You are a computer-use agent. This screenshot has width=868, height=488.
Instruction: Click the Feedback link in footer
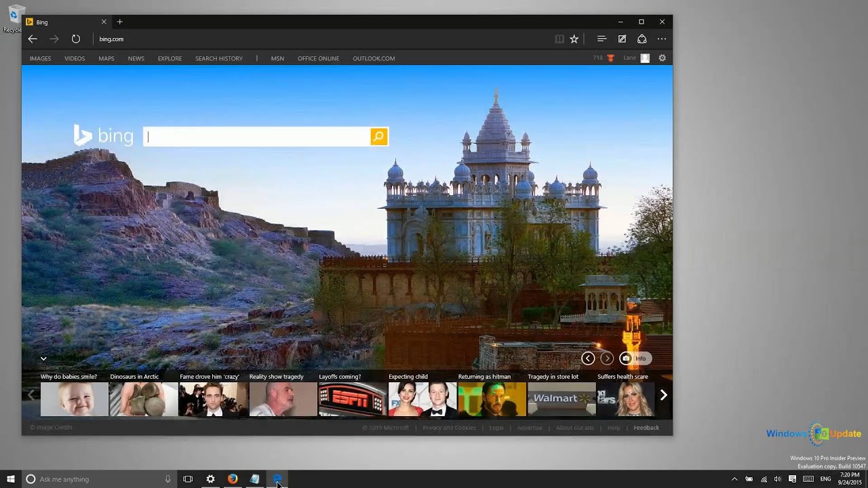[646, 428]
